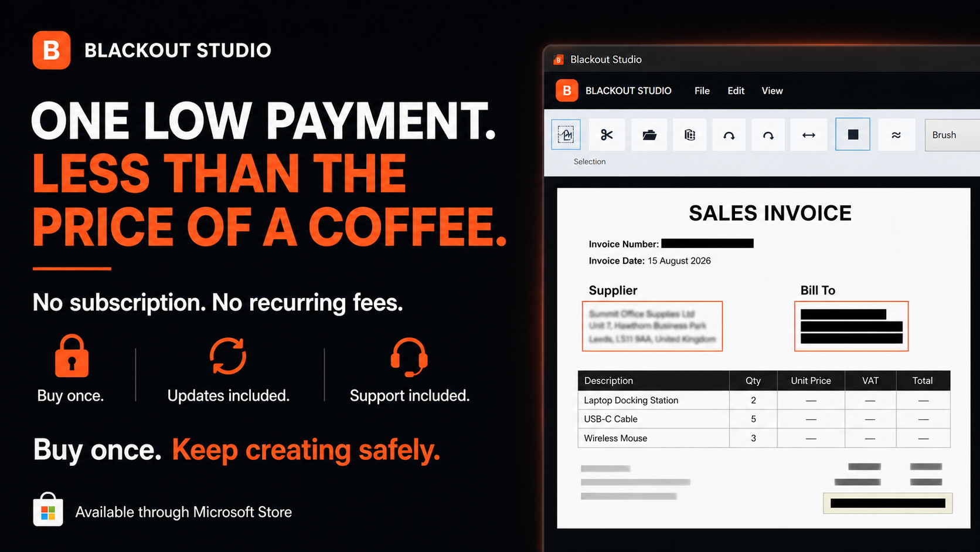The height and width of the screenshot is (552, 980).
Task: Click the large Blackout Studio logo on the banner
Action: click(52, 50)
